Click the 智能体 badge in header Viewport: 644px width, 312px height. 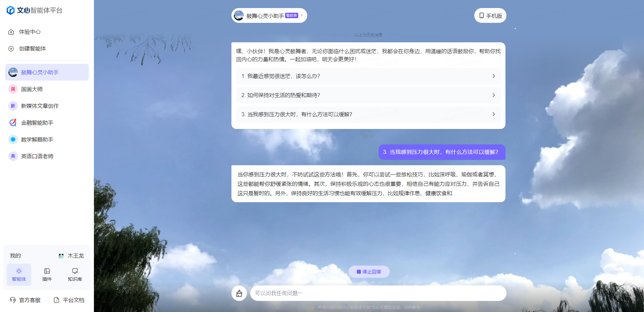coord(291,15)
